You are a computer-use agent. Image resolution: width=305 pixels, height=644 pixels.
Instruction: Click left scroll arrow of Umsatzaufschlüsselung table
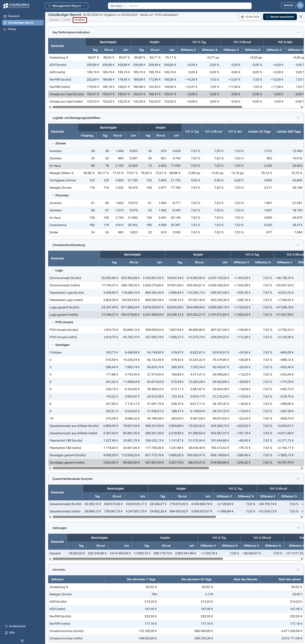50,468
